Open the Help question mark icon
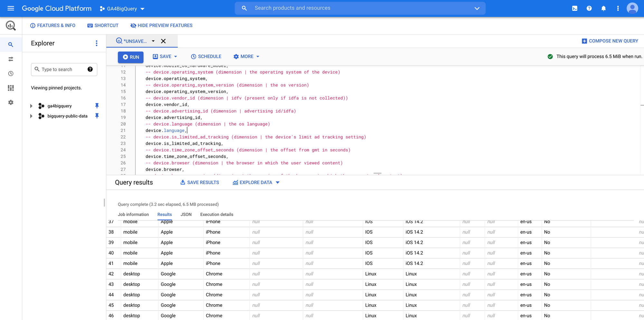644x320 pixels. pos(589,8)
